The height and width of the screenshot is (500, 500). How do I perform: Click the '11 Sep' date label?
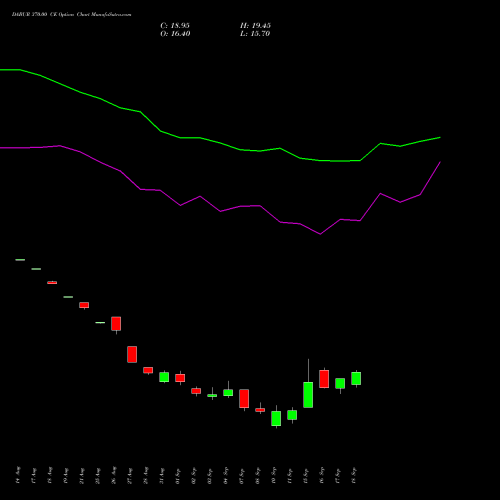(x=290, y=476)
